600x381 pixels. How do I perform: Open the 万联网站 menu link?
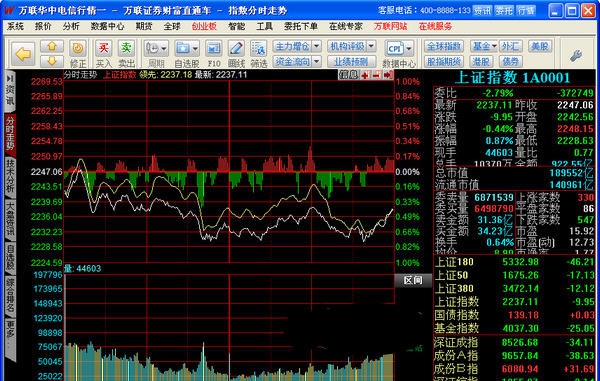point(391,26)
